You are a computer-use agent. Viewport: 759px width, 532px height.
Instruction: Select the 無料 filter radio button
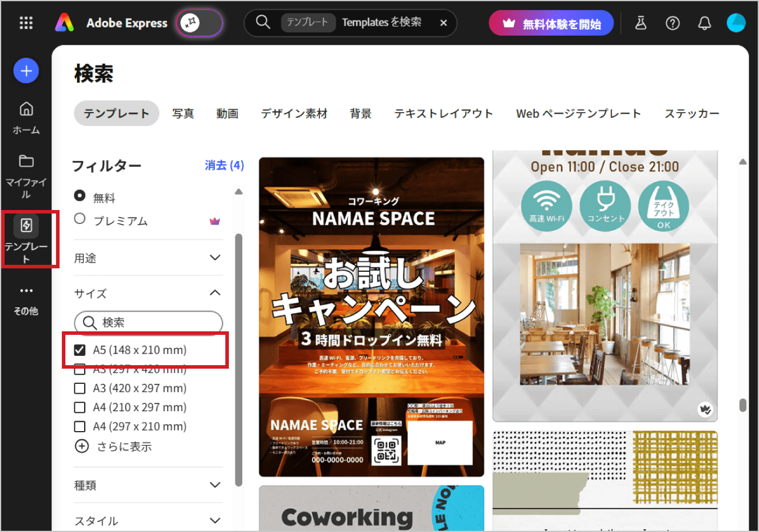click(79, 195)
